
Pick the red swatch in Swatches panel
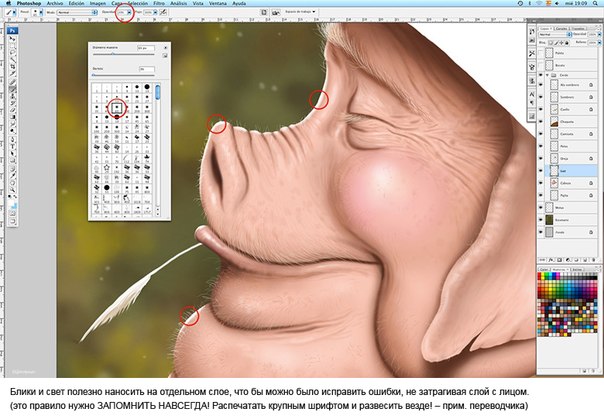(x=540, y=277)
